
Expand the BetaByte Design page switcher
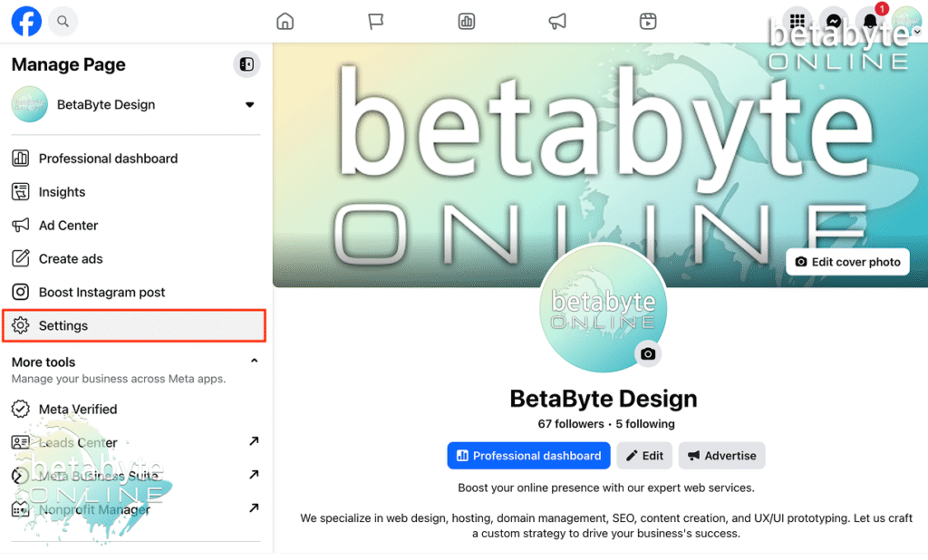click(249, 105)
